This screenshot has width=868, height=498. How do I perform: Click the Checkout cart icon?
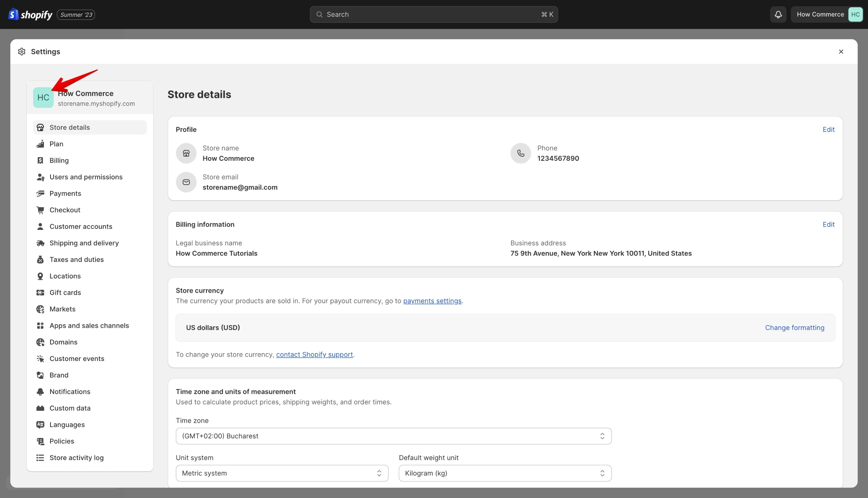(x=40, y=210)
